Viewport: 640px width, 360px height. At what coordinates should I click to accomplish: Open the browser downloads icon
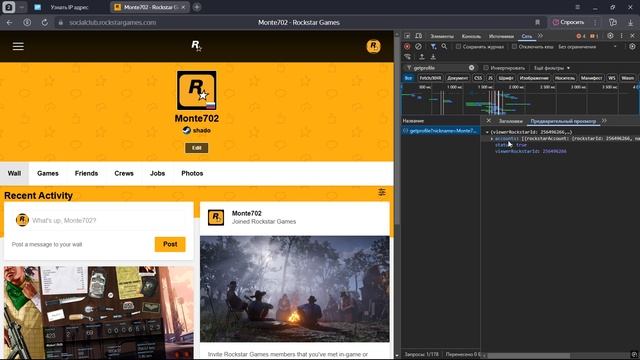click(630, 22)
